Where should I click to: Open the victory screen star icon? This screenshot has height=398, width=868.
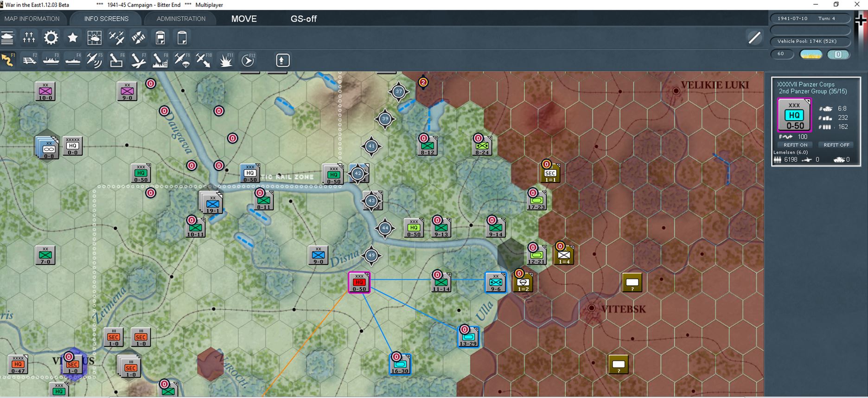[73, 38]
